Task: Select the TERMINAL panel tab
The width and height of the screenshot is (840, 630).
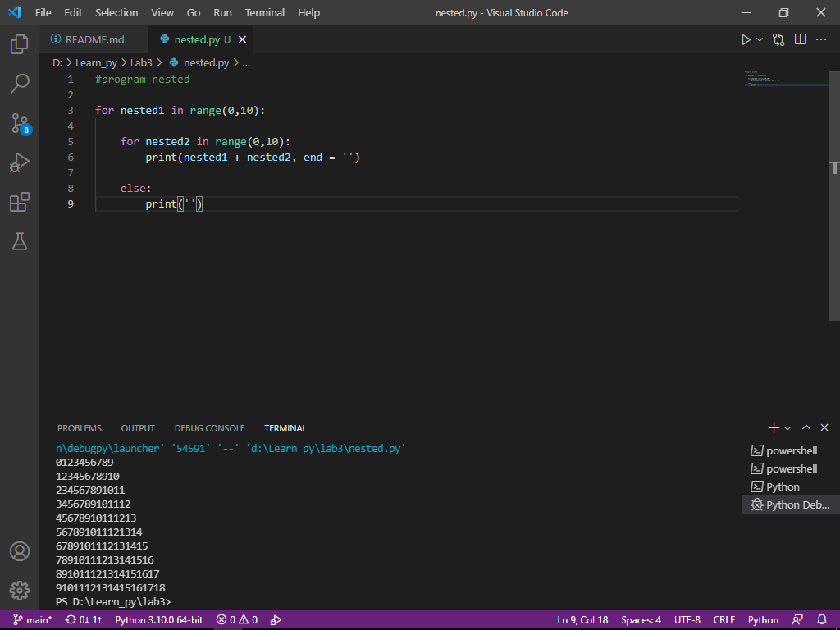Action: point(285,428)
